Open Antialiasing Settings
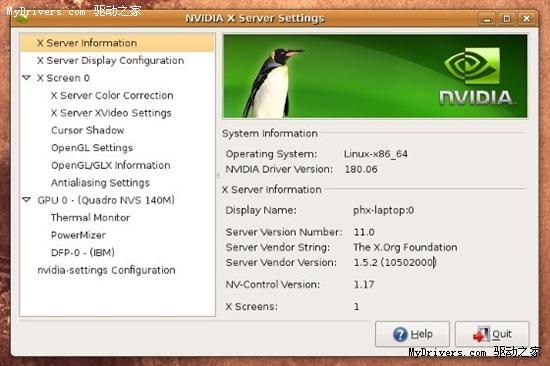The height and width of the screenshot is (366, 550). pyautogui.click(x=100, y=183)
